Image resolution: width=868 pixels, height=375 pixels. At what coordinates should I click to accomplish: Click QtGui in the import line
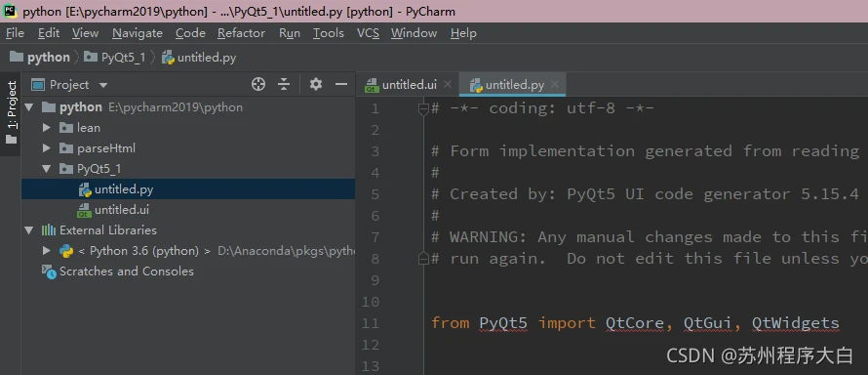tap(708, 323)
